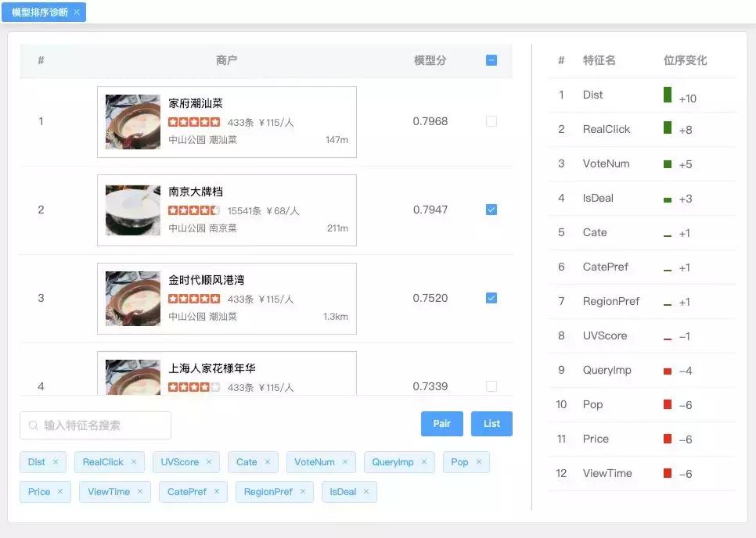Check the checkbox for 家府潮汕菜

[x=491, y=121]
